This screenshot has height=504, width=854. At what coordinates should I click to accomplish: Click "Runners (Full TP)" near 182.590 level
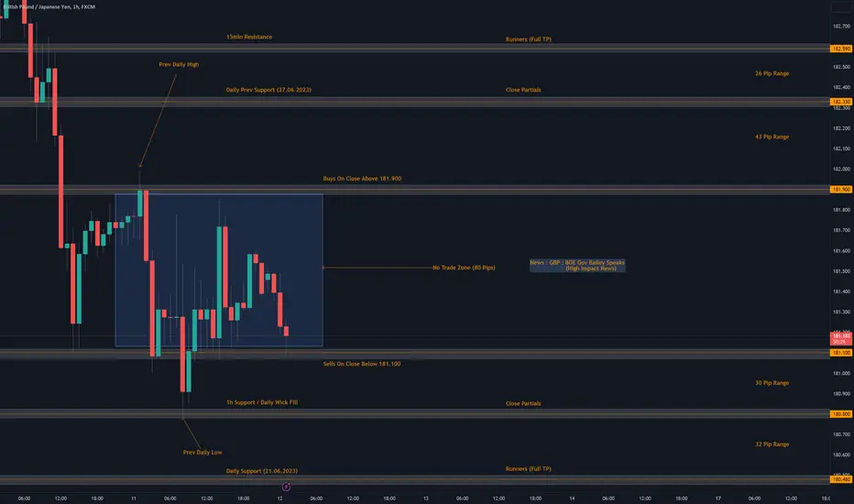[529, 39]
